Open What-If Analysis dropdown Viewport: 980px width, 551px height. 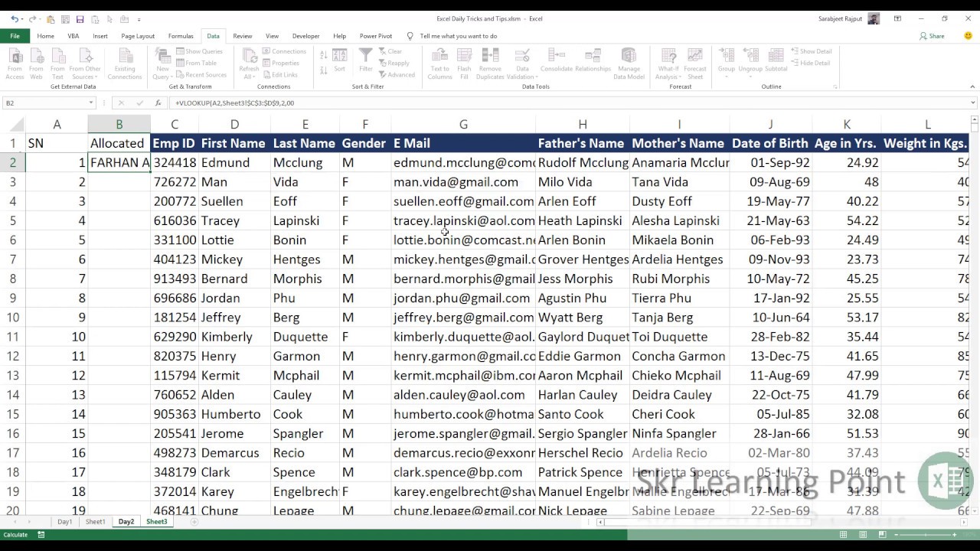[x=668, y=64]
